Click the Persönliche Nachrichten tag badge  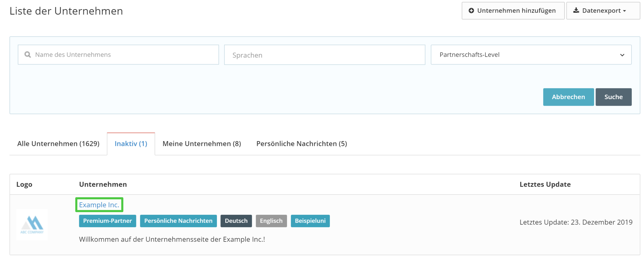[x=178, y=221]
